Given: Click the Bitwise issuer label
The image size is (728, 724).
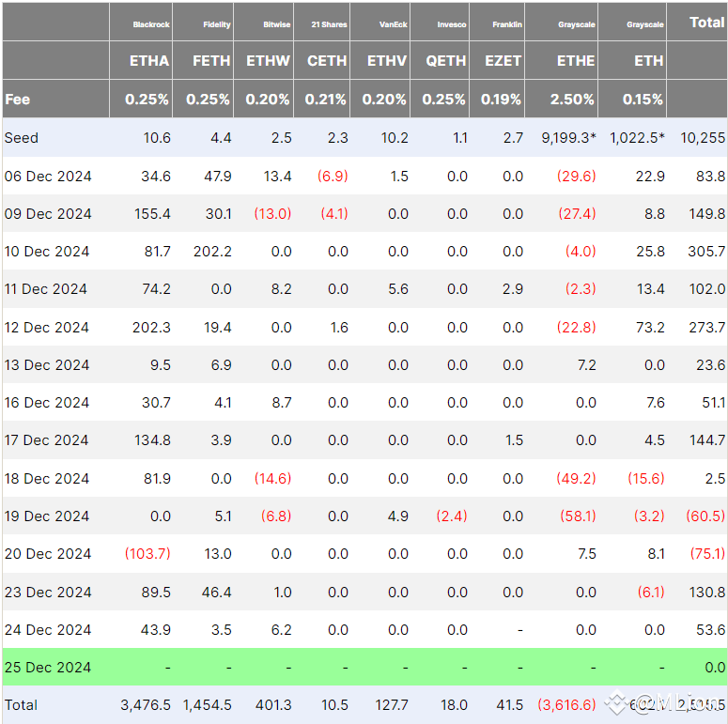Looking at the screenshot, I should [x=277, y=24].
